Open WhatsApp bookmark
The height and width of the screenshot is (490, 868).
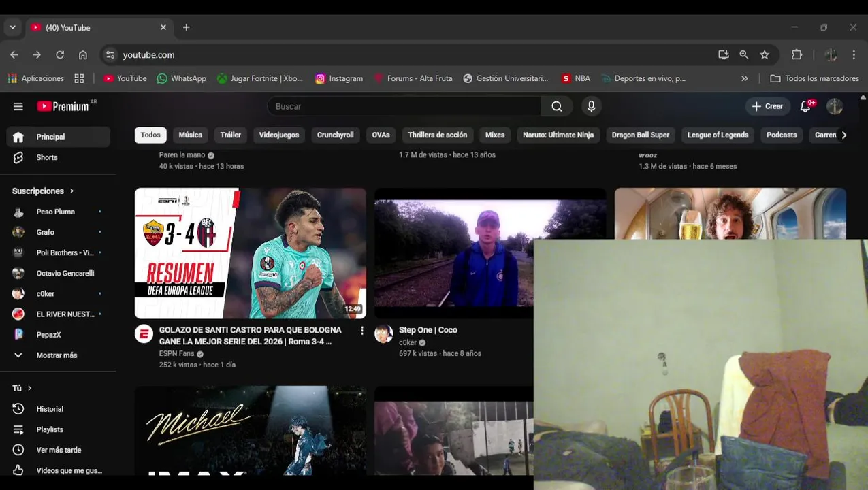coord(182,78)
